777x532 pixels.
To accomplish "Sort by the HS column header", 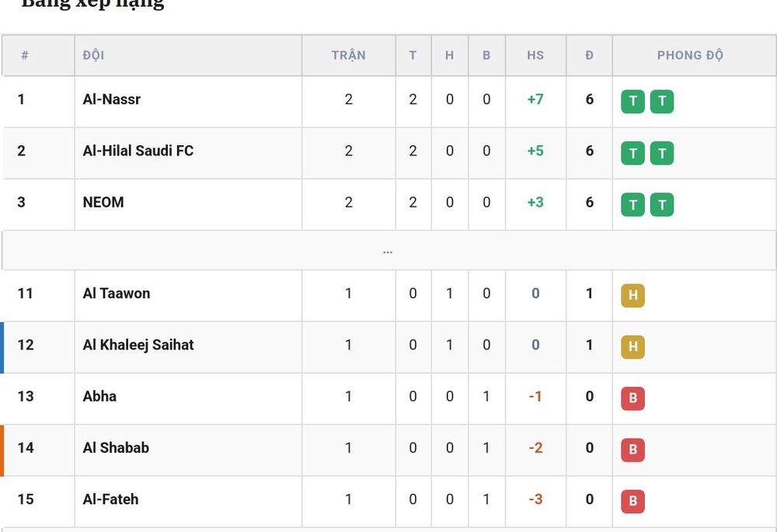I will point(535,55).
